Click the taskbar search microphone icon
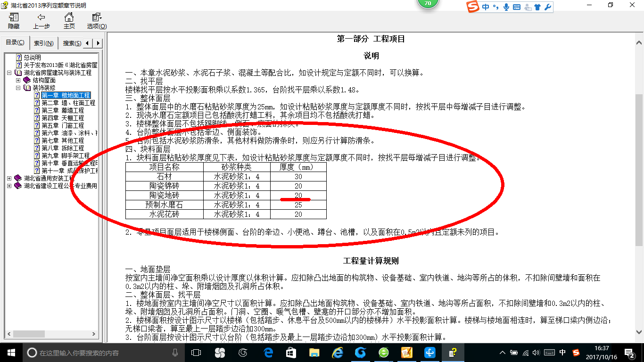This screenshot has width=644, height=362. pos(175,352)
